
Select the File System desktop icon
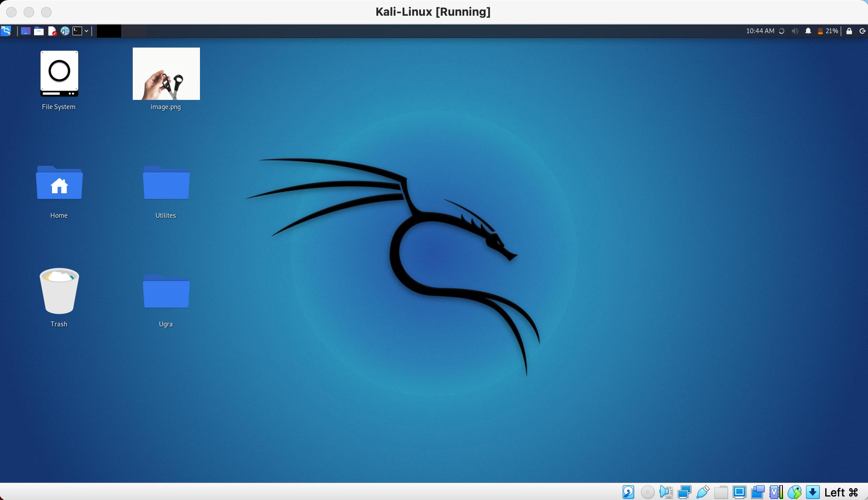59,74
